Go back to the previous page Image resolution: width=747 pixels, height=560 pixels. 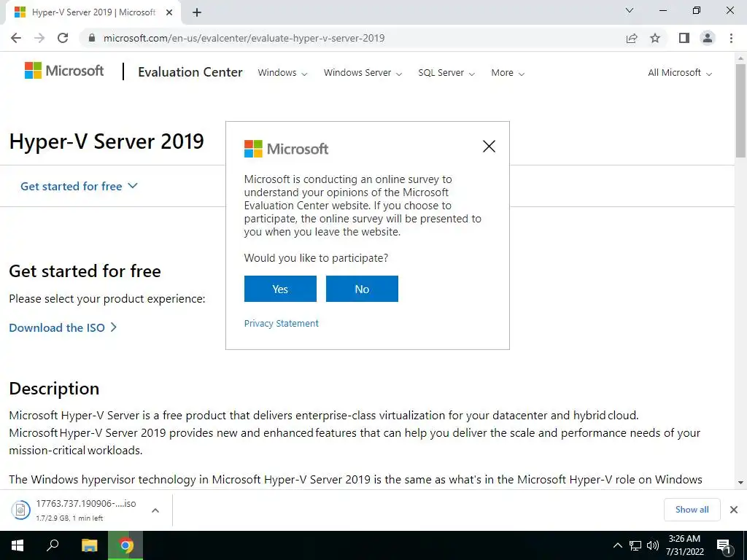16,38
